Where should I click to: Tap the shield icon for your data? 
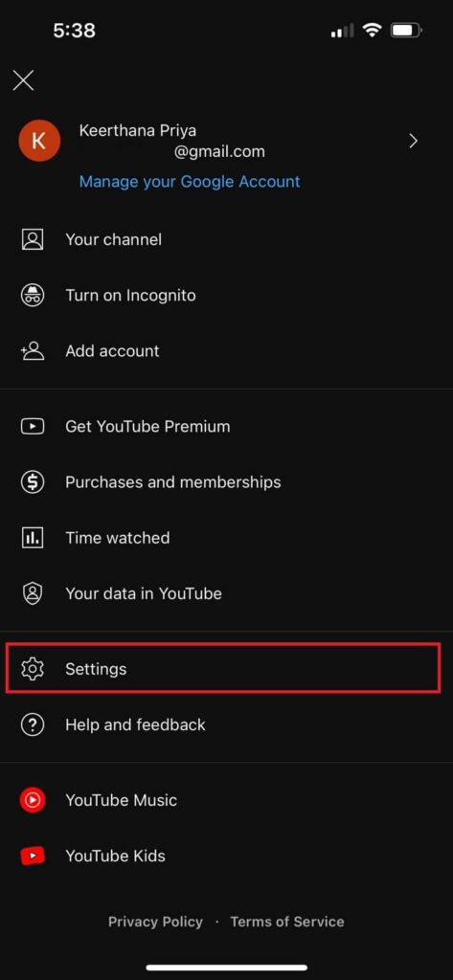click(33, 593)
